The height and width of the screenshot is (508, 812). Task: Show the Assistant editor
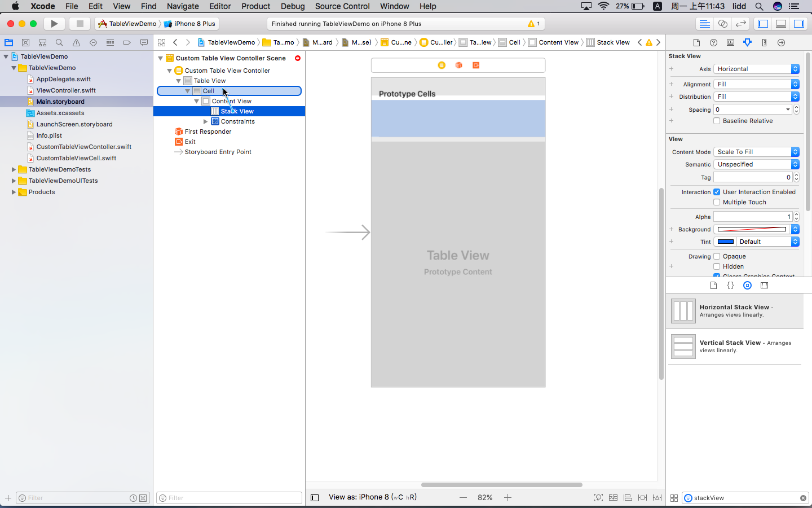pos(722,24)
